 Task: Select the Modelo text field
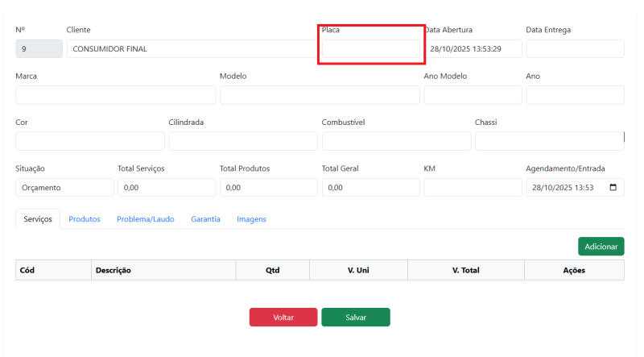(x=320, y=95)
